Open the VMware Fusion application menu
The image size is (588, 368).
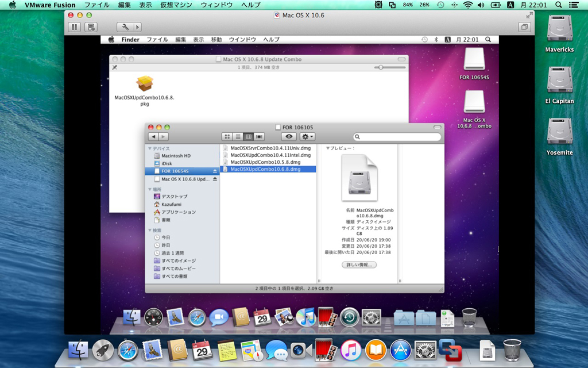point(50,5)
